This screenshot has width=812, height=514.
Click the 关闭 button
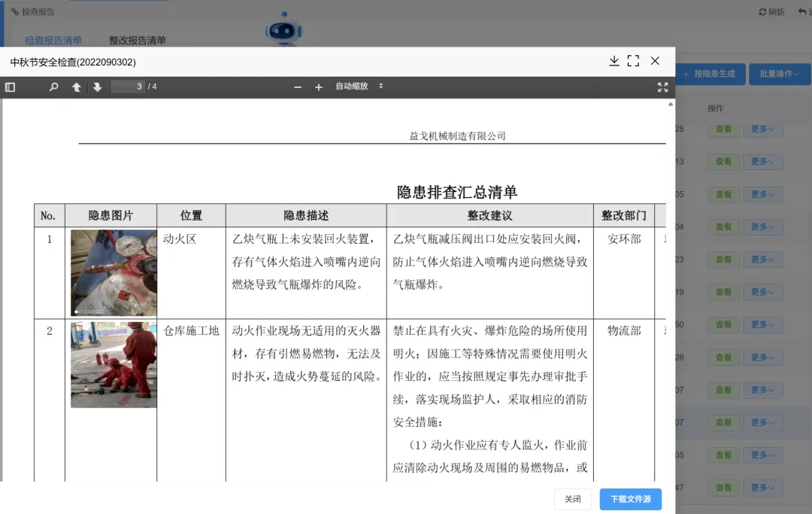[x=572, y=499]
